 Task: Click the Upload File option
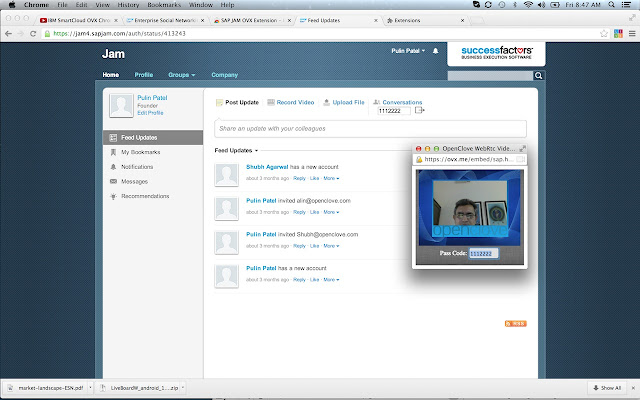344,102
